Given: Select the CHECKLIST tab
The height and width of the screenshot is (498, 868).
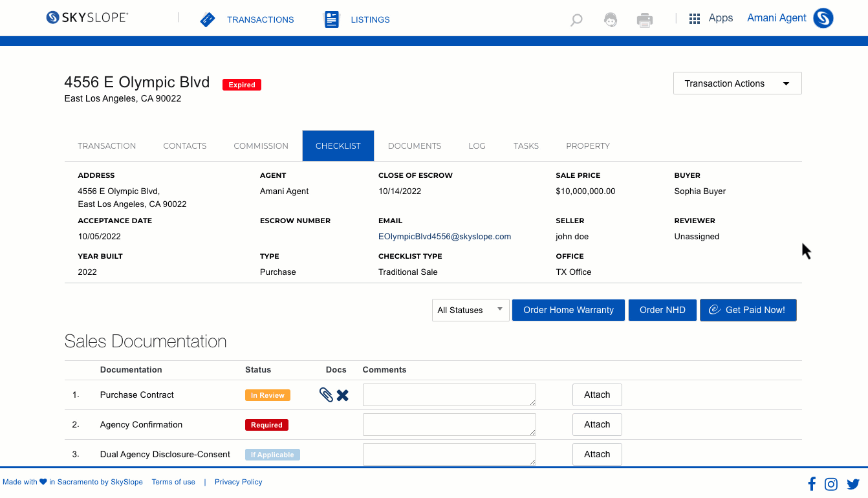Looking at the screenshot, I should 338,146.
